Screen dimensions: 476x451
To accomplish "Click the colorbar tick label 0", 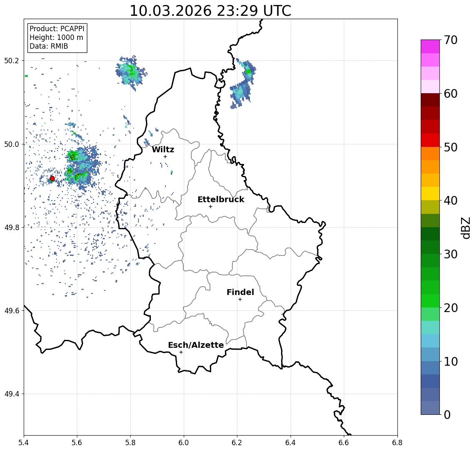I will pos(447,414).
